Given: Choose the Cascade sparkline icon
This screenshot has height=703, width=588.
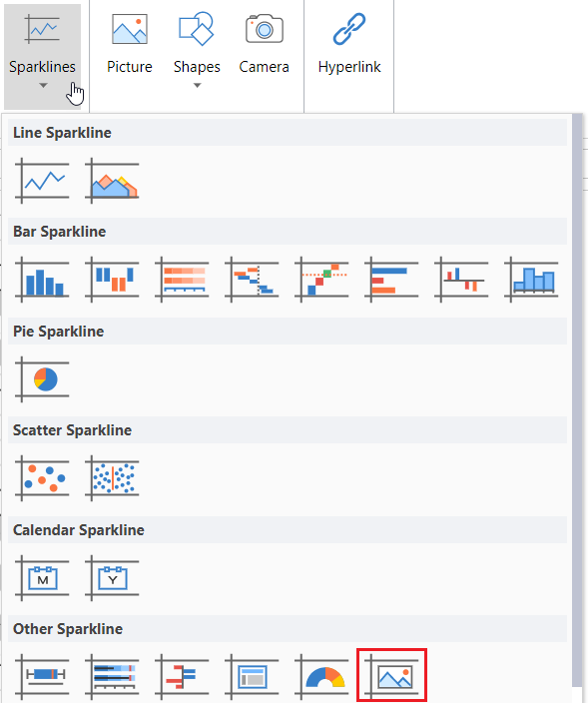Looking at the screenshot, I should click(252, 280).
